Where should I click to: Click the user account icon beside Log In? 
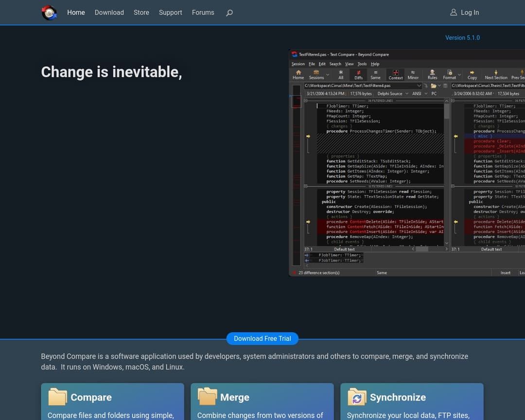tap(454, 12)
